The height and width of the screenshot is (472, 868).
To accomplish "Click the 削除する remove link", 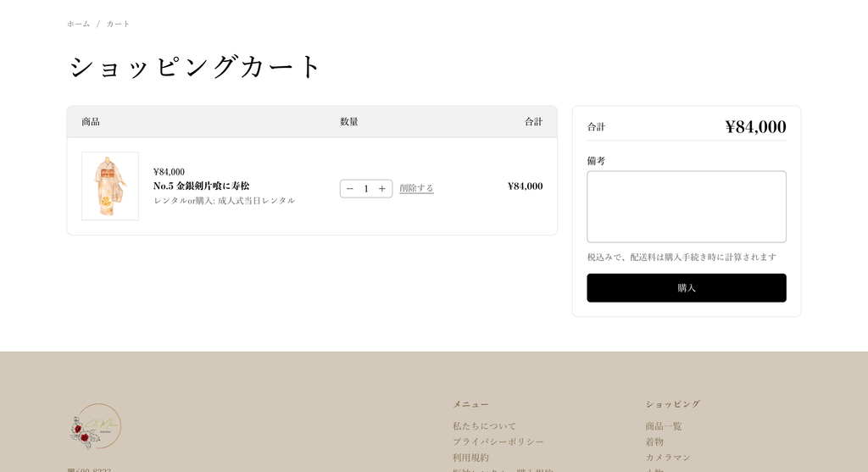I will (x=416, y=188).
